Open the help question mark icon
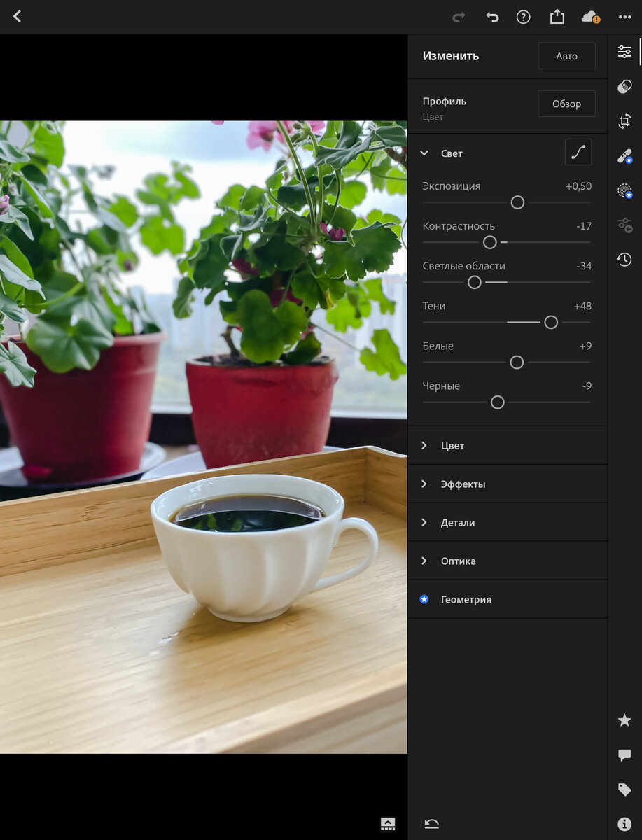The image size is (642, 840). pos(524,17)
